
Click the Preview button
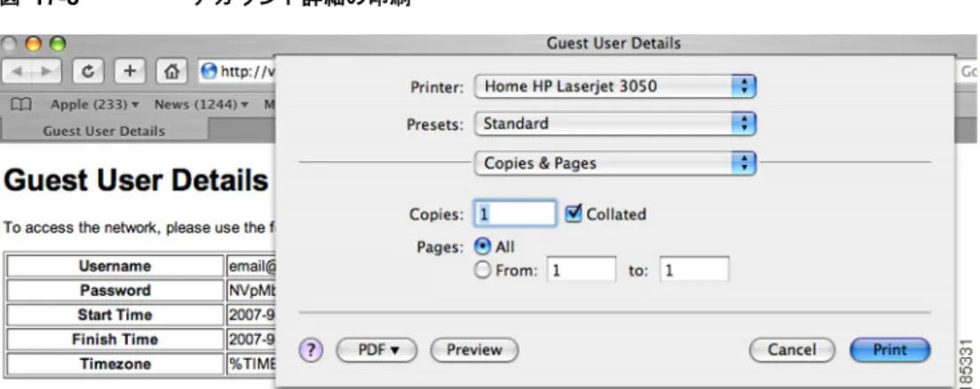(x=474, y=350)
